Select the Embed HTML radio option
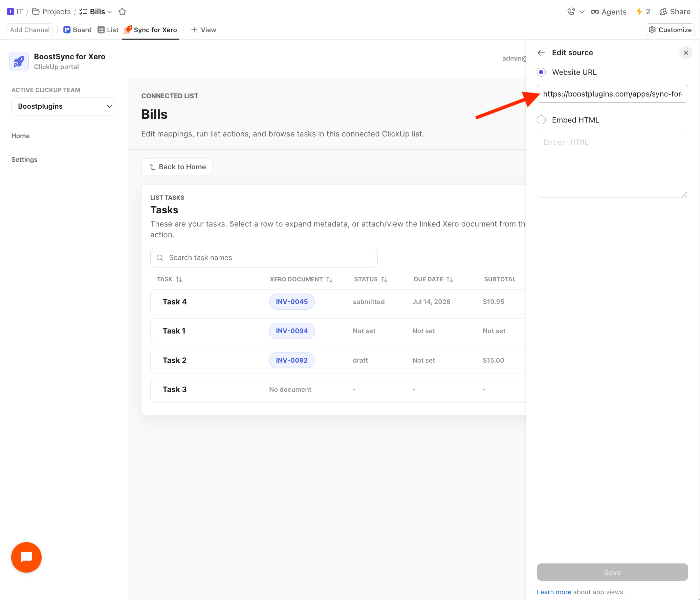700x600 pixels. click(541, 120)
